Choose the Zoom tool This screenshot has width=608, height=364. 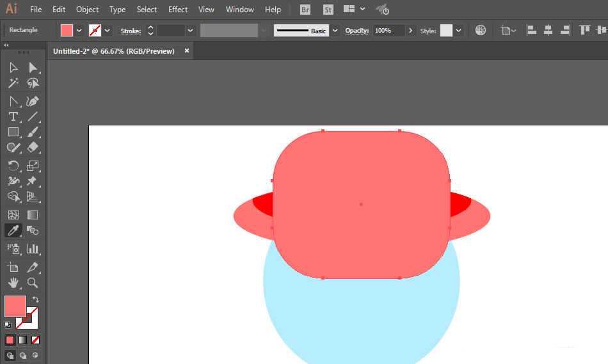(33, 283)
